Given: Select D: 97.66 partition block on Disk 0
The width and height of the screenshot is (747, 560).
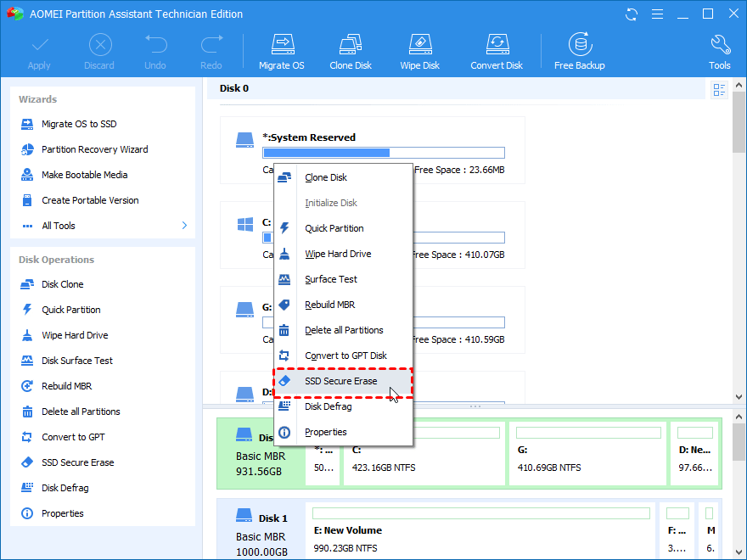Looking at the screenshot, I should [x=694, y=454].
